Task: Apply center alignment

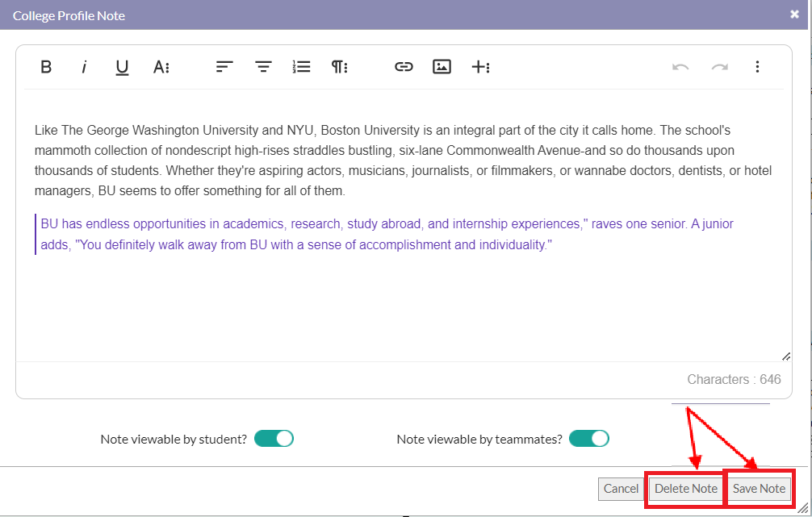Action: click(x=263, y=67)
